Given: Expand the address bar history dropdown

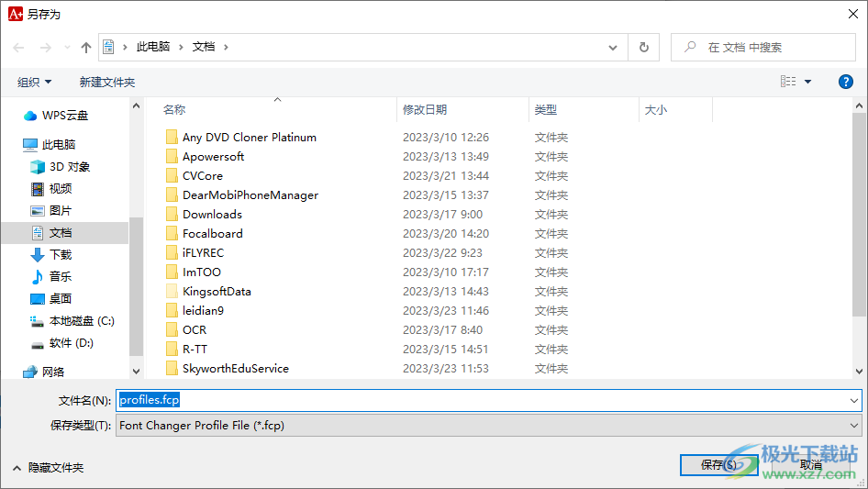Looking at the screenshot, I should coord(613,48).
